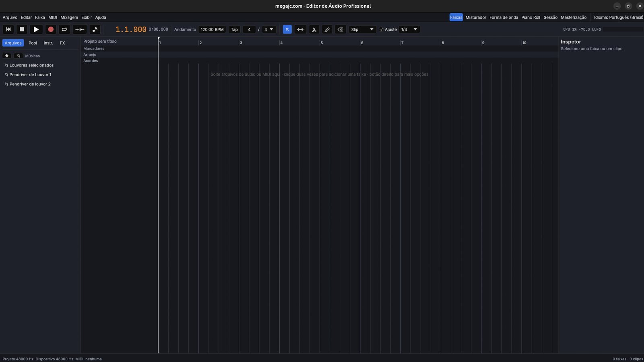The width and height of the screenshot is (644, 362).
Task: Open the Editar menu
Action: (x=26, y=17)
